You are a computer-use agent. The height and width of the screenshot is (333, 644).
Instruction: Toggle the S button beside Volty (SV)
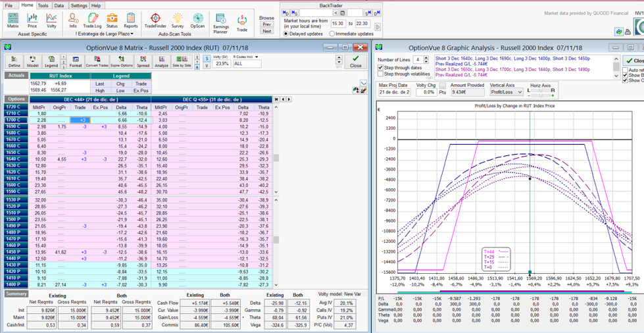pyautogui.click(x=207, y=57)
